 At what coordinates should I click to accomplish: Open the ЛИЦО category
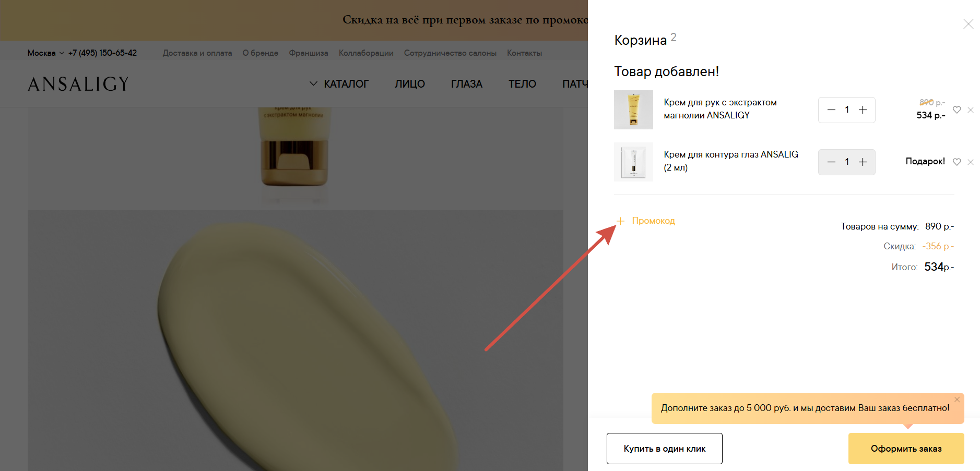click(x=410, y=83)
